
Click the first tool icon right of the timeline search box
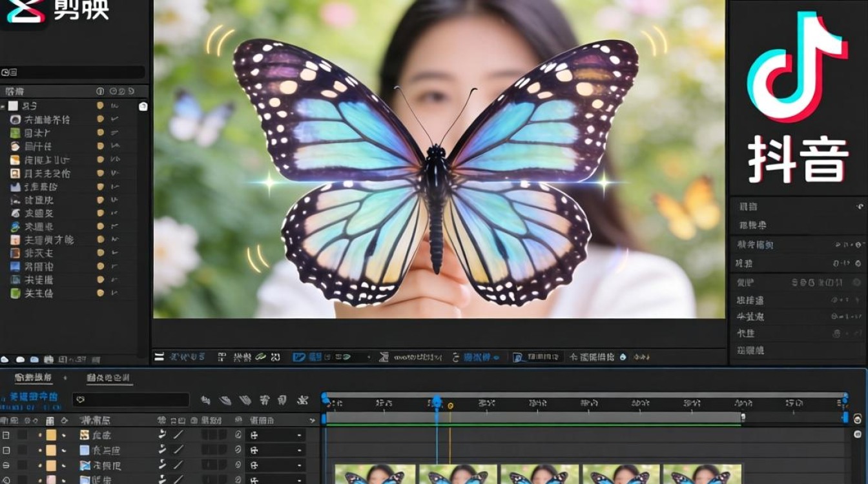[x=205, y=401]
